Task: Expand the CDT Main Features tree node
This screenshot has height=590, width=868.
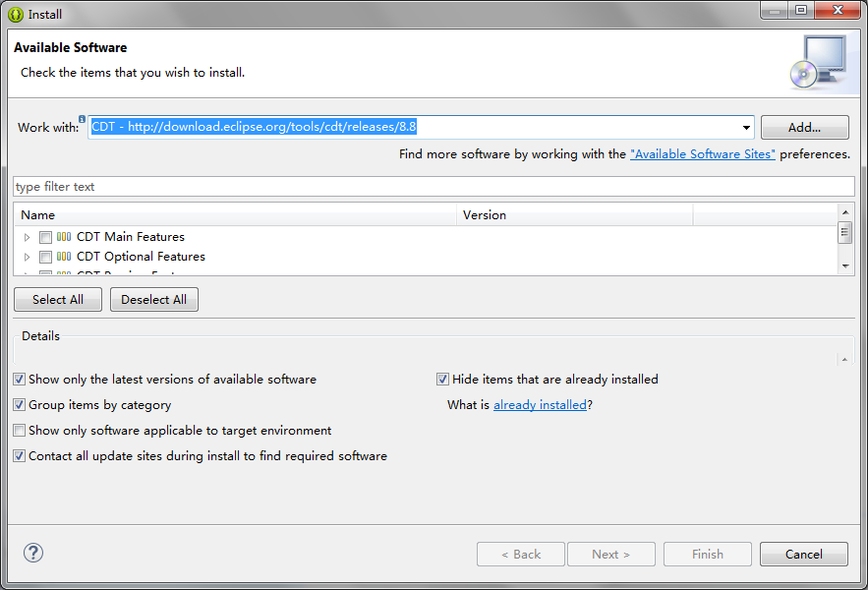Action: coord(27,237)
